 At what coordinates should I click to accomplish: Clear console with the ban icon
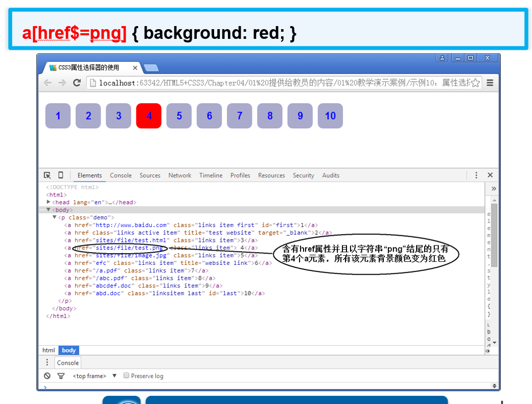(x=47, y=376)
